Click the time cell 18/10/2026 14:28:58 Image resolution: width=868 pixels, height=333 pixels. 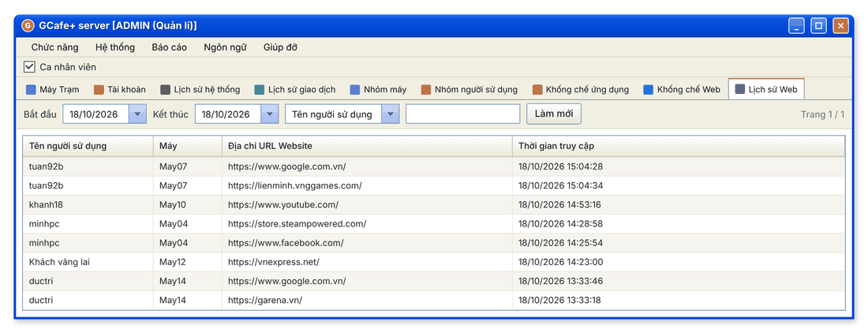(x=679, y=223)
